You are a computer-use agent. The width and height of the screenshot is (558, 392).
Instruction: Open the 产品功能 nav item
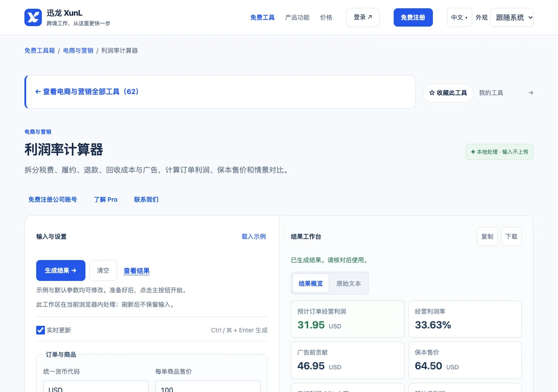coord(297,17)
